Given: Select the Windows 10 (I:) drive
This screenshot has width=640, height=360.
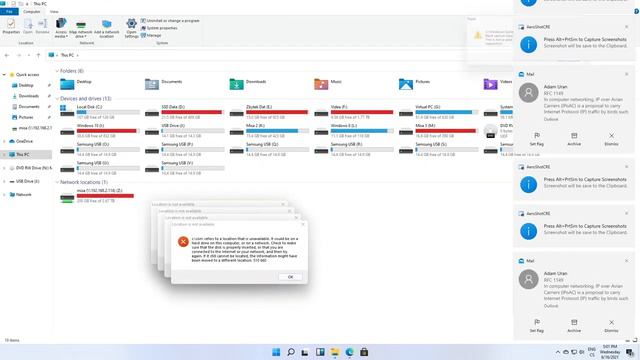Looking at the screenshot, I should tap(100, 131).
